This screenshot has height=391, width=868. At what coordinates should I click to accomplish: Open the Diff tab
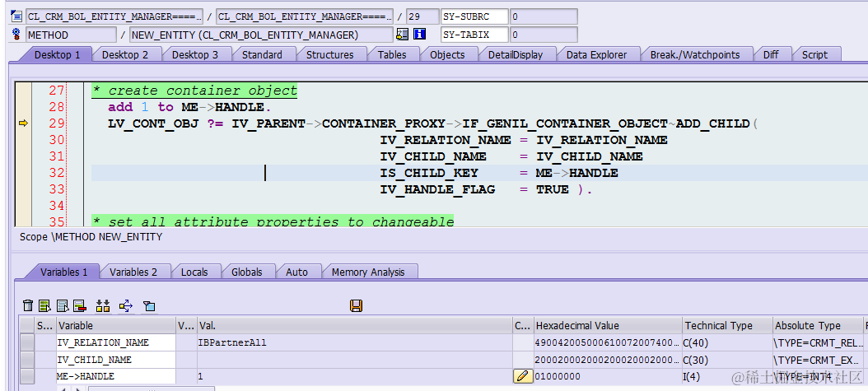pos(771,55)
